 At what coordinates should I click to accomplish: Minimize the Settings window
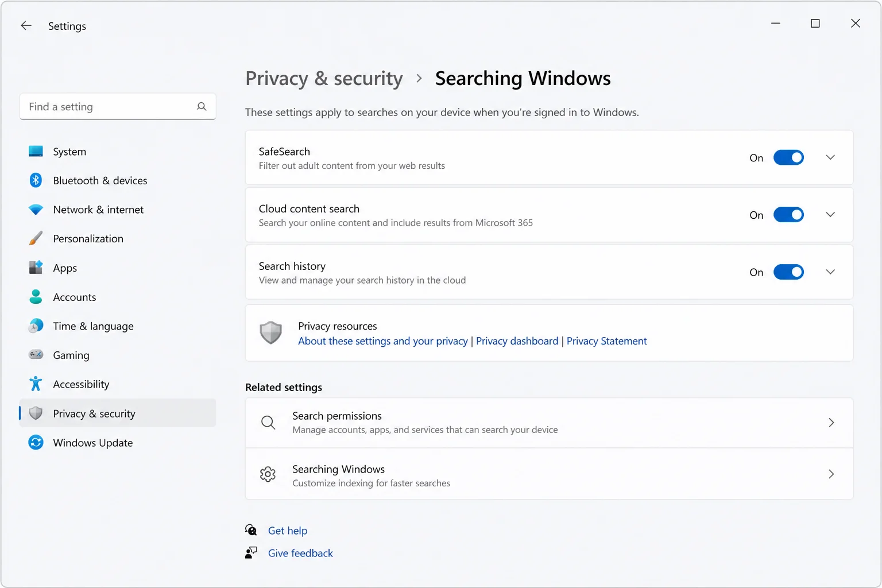776,24
